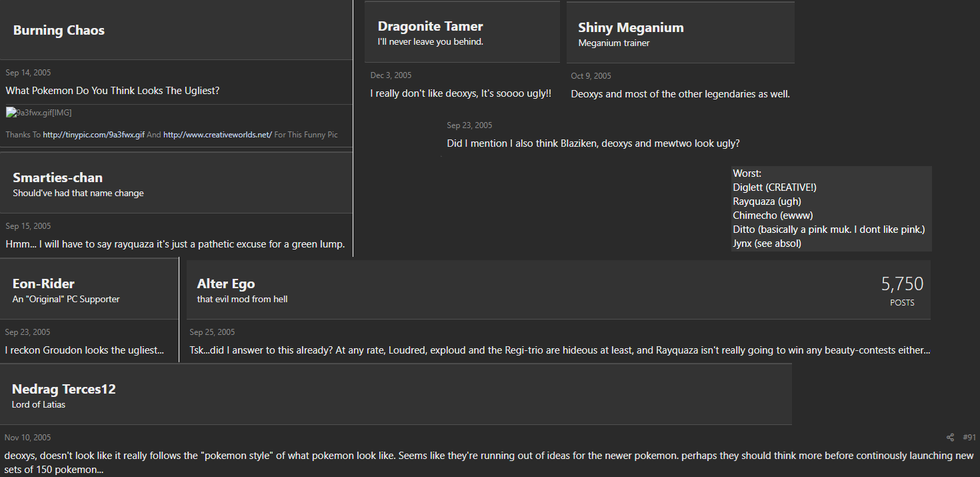
Task: Open Eon-Rider's profile
Action: [43, 284]
